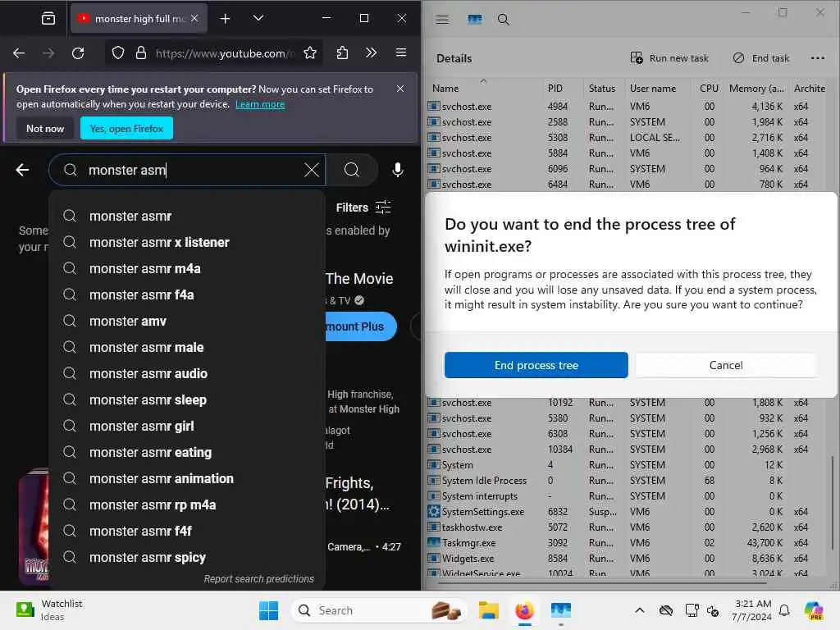This screenshot has height=630, width=840.
Task: Dismiss the Firefox startup notification bar
Action: [x=400, y=89]
